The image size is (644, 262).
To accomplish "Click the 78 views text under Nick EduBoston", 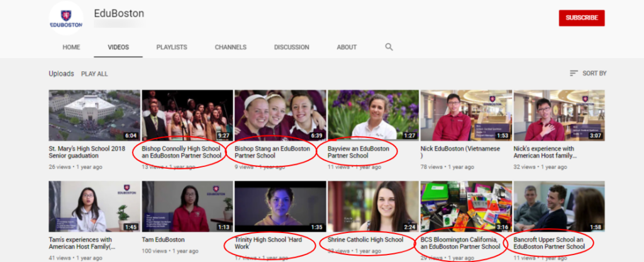I will (x=432, y=167).
